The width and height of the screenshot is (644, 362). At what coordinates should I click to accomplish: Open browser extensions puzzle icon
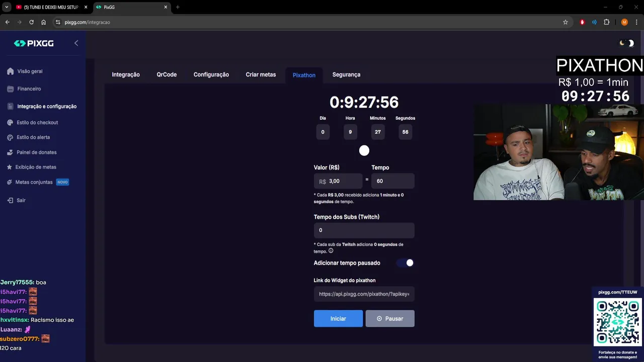(x=606, y=22)
